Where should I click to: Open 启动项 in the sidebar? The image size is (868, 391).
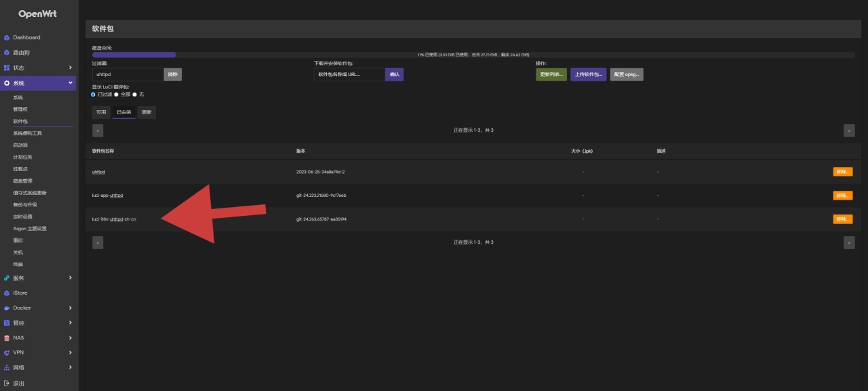pos(20,145)
